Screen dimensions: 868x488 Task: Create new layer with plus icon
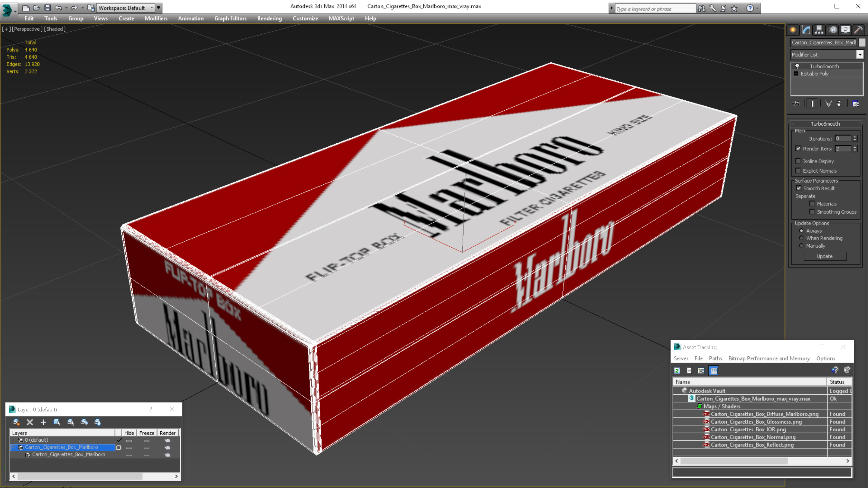[43, 422]
